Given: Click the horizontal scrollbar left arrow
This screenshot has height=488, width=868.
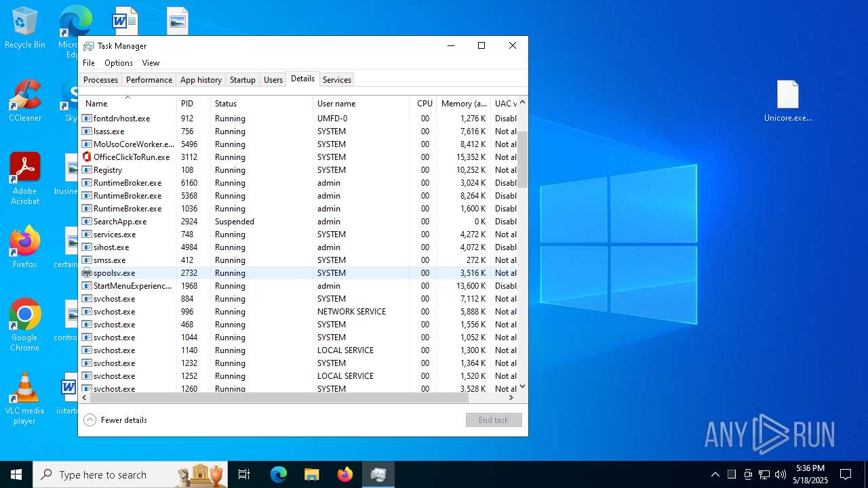Looking at the screenshot, I should click(85, 398).
